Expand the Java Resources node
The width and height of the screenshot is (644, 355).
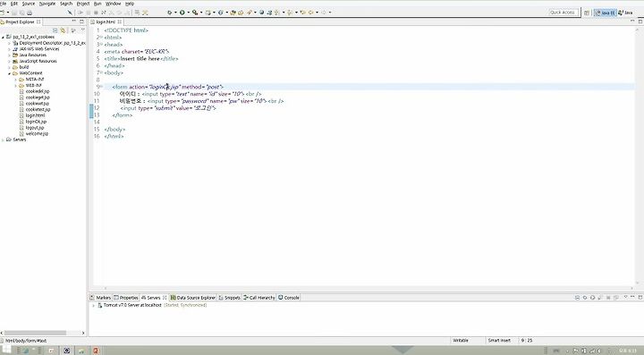(10, 55)
